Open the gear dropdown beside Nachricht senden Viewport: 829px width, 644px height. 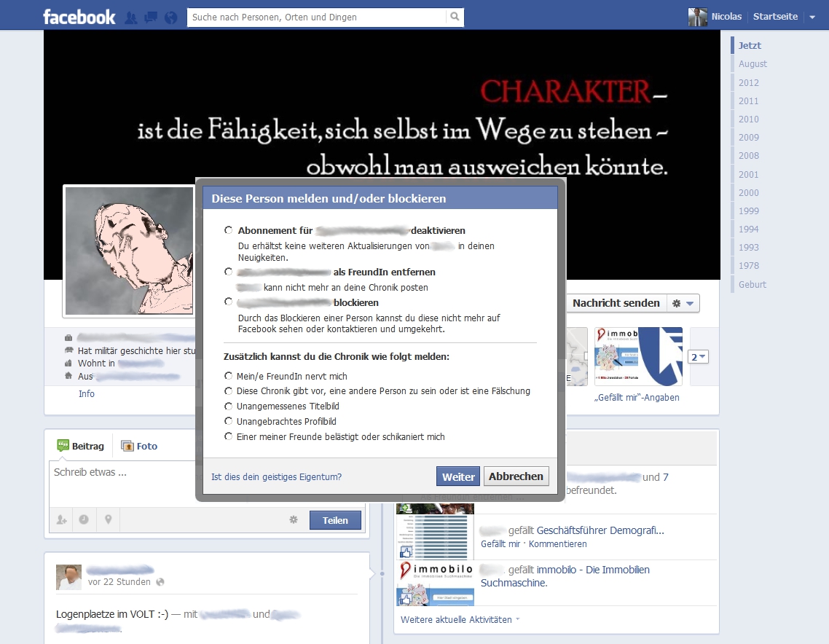tap(683, 303)
